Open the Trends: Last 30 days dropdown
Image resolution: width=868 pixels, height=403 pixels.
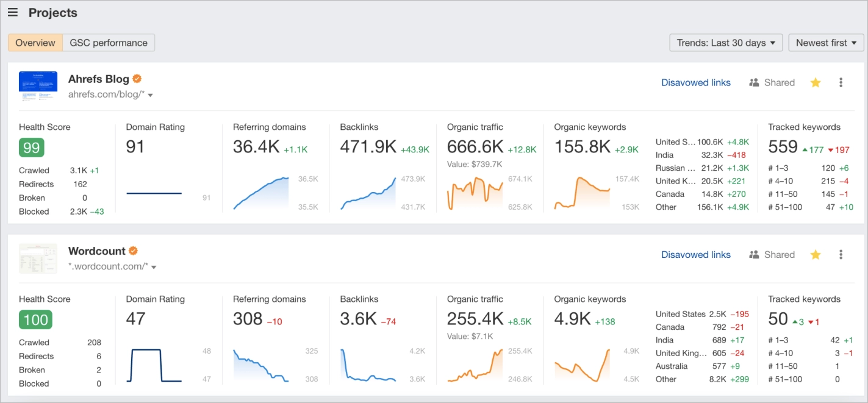[x=725, y=43]
